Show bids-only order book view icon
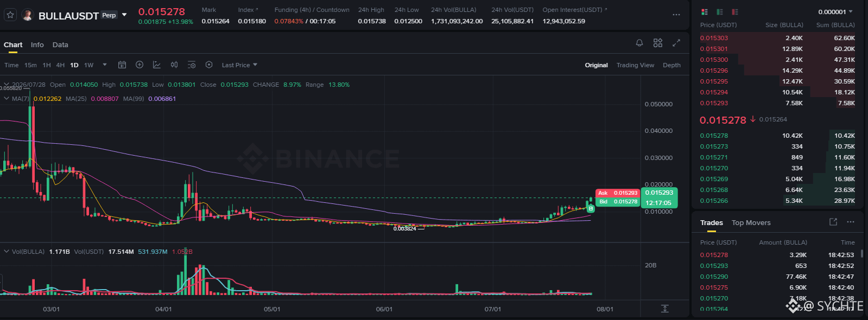 point(720,12)
